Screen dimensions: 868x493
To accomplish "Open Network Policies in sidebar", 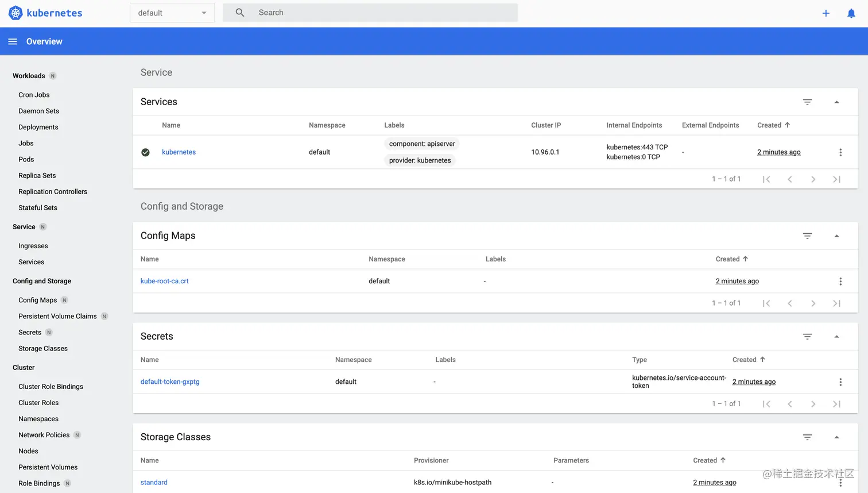I will 44,435.
